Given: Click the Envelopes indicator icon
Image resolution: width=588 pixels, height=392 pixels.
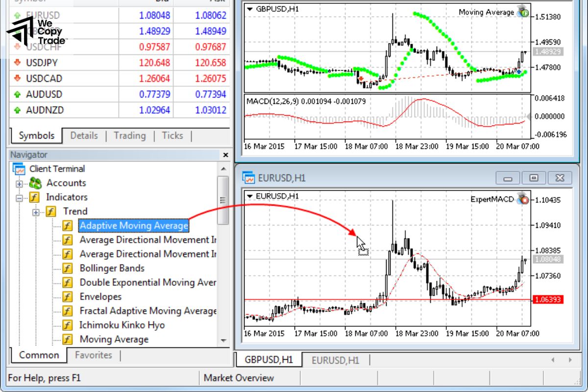Looking at the screenshot, I should pos(67,296).
